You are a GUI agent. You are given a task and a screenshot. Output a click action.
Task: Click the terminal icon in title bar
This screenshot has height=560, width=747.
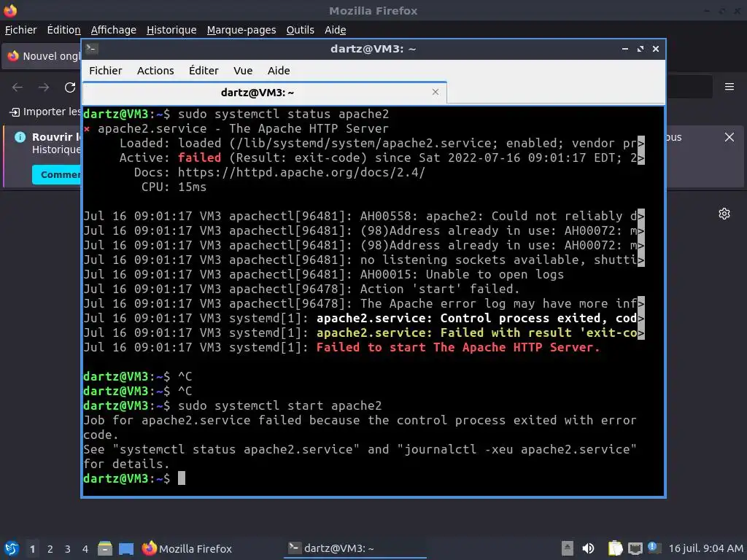coord(92,49)
